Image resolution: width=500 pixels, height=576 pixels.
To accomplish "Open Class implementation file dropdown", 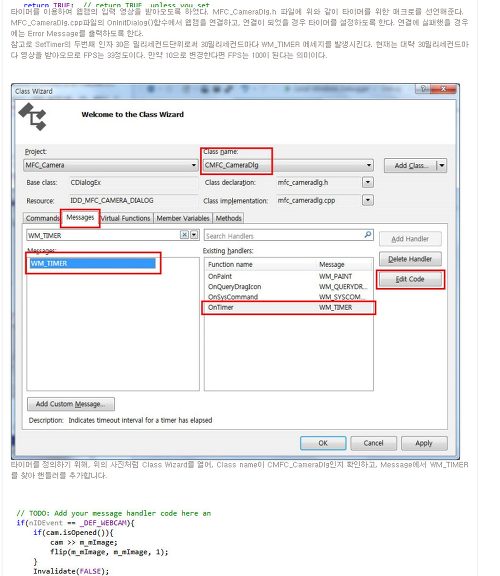I will tap(368, 200).
